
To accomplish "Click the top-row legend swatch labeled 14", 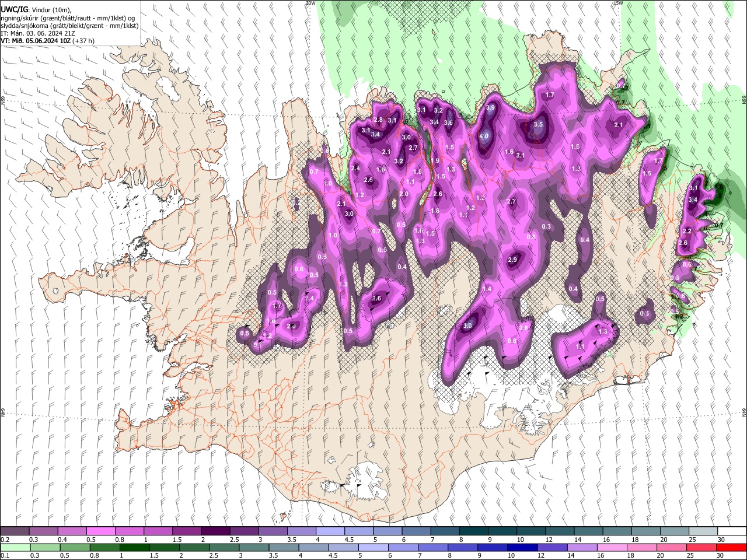I will point(589,531).
